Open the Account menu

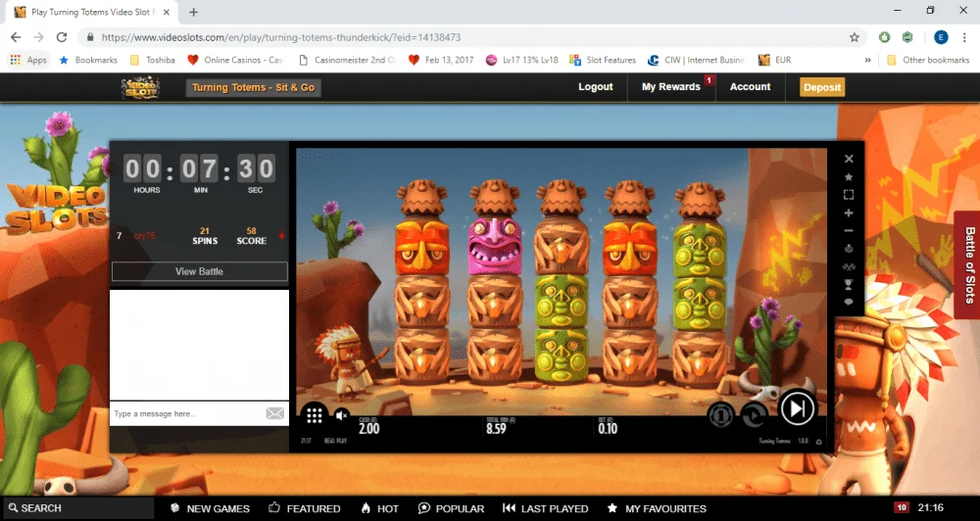tap(750, 87)
